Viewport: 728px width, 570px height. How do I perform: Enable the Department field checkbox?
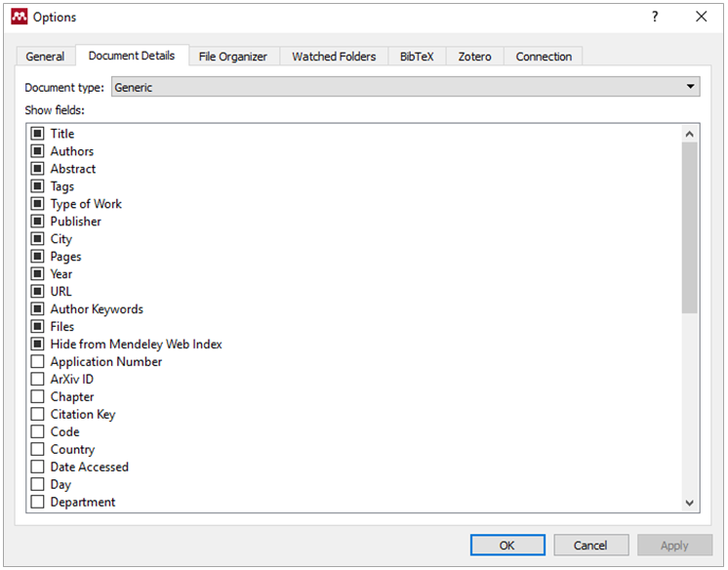click(x=37, y=502)
